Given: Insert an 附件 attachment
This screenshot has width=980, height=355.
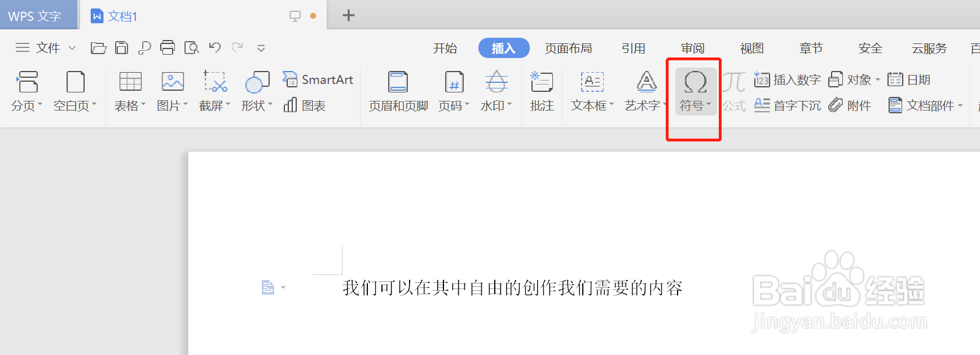Looking at the screenshot, I should click(x=850, y=105).
